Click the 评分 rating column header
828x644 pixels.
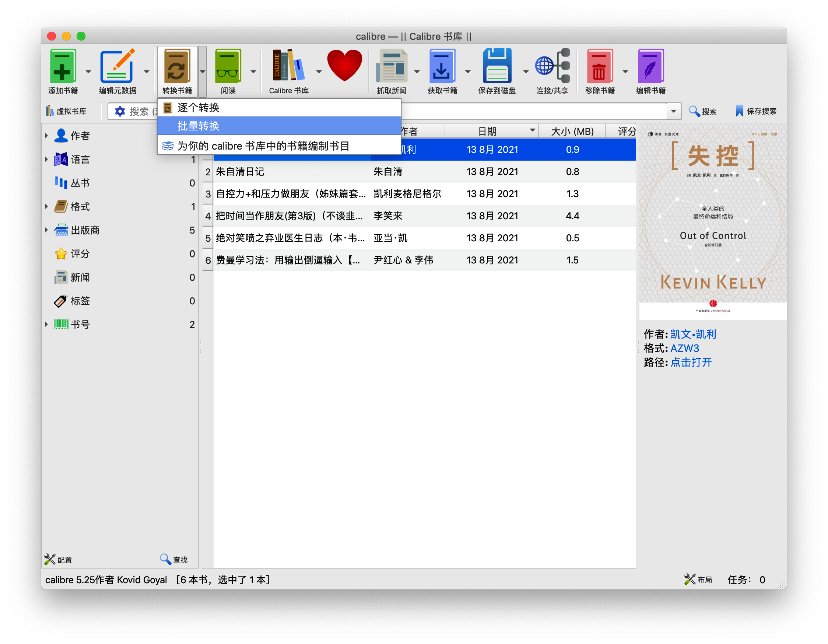tap(621, 131)
